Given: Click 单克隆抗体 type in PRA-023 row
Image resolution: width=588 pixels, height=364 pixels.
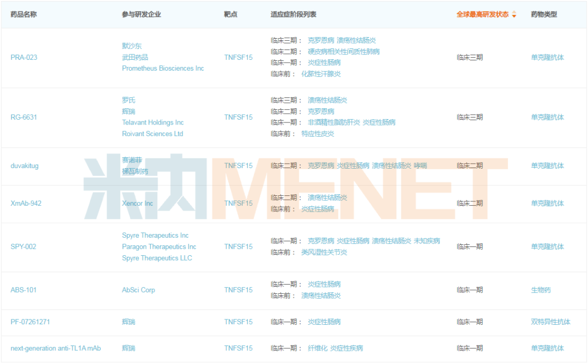Looking at the screenshot, I should [x=548, y=57].
